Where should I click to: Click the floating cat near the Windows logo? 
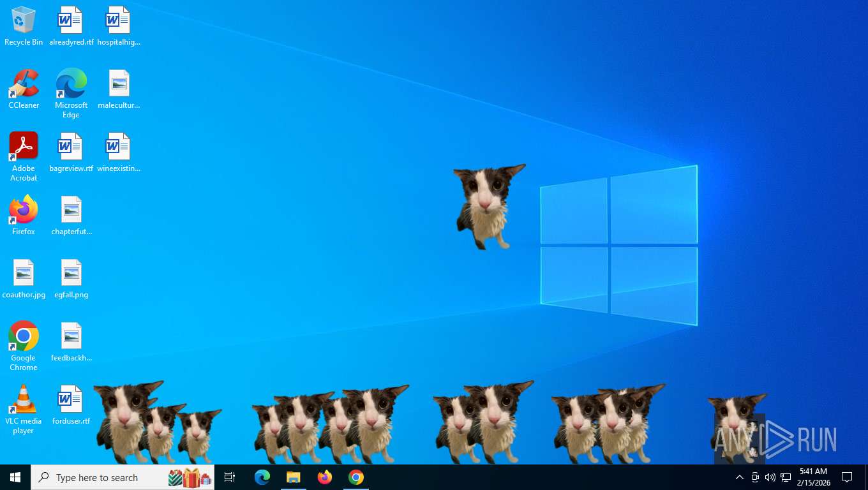pyautogui.click(x=488, y=206)
